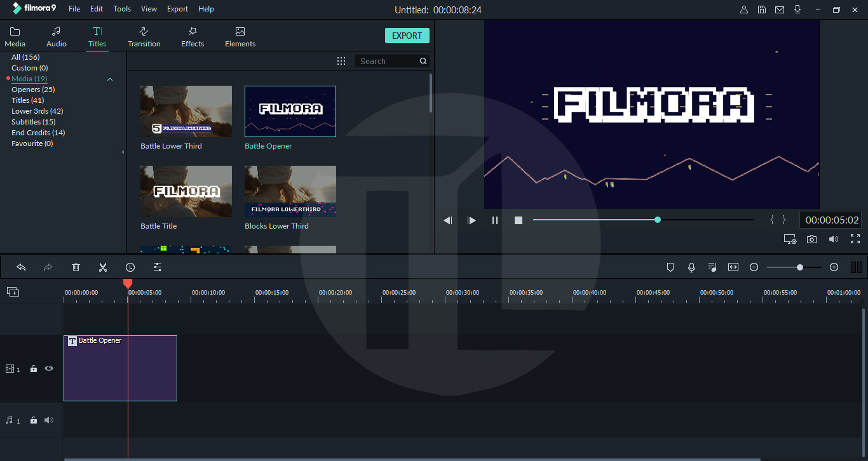Lock video track 1
Viewport: 868px width, 461px height.
coord(34,369)
